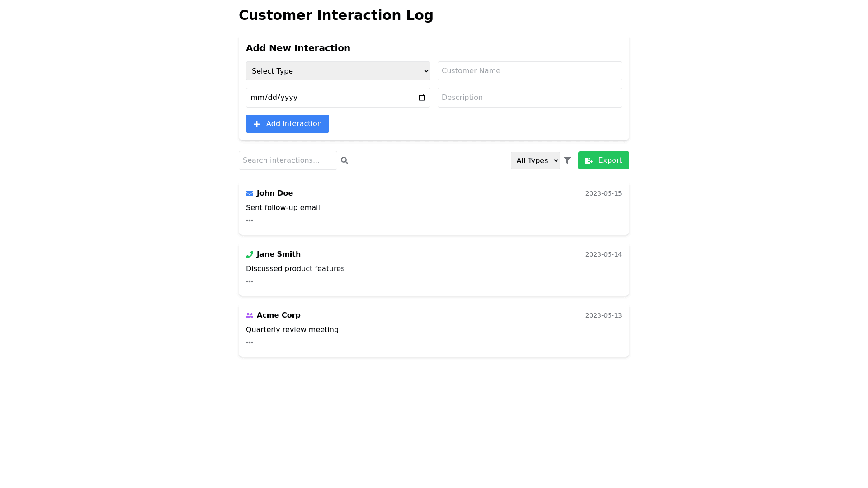Screen dimensions: 868x488
Task: Focus the Customer Name field
Action: [529, 71]
